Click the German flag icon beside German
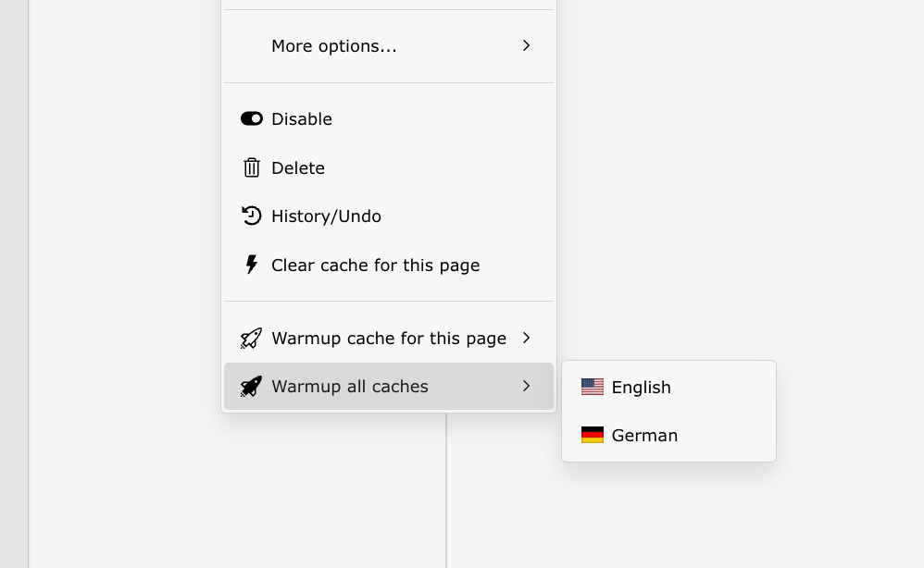 click(593, 435)
